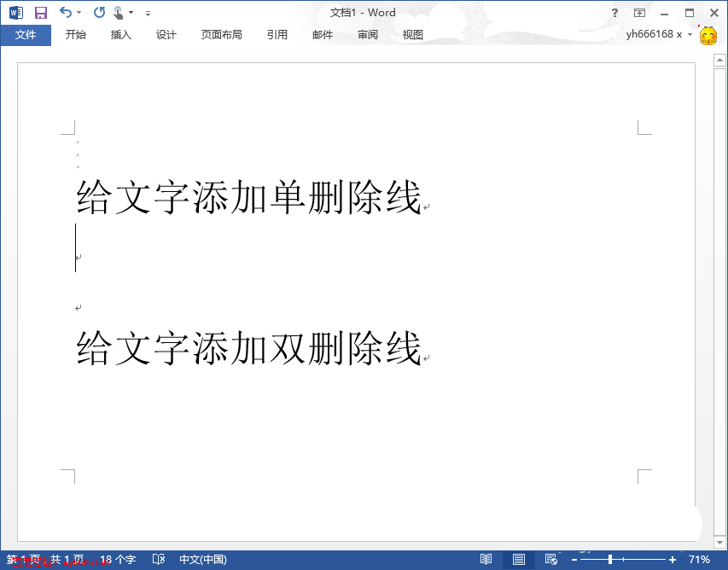Switch to the 开始 tab
Viewport: 728px width, 570px height.
(x=76, y=35)
